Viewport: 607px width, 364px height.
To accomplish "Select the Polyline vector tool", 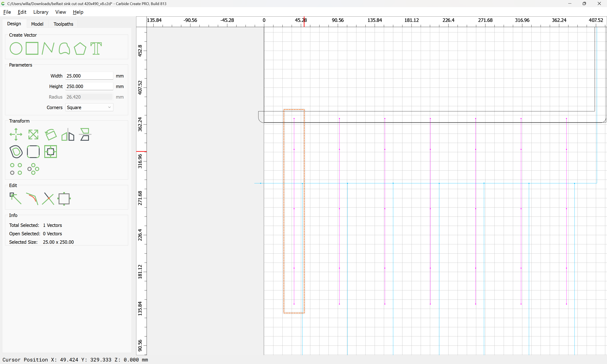I will pos(48,48).
